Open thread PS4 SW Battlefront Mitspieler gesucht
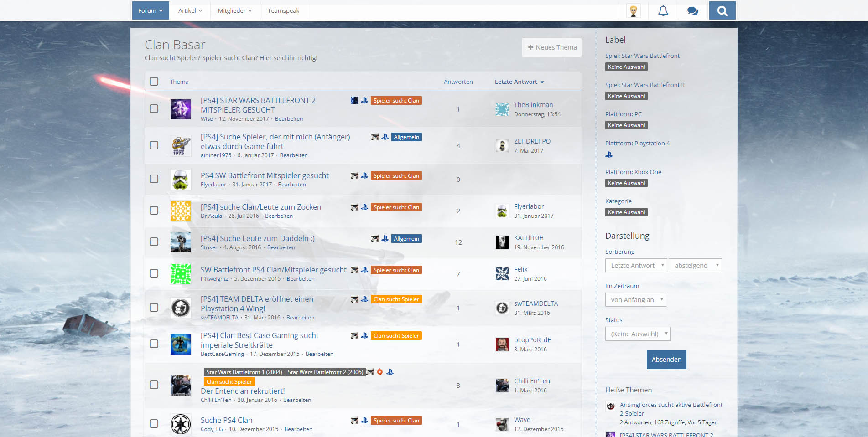The image size is (868, 437). tap(265, 175)
